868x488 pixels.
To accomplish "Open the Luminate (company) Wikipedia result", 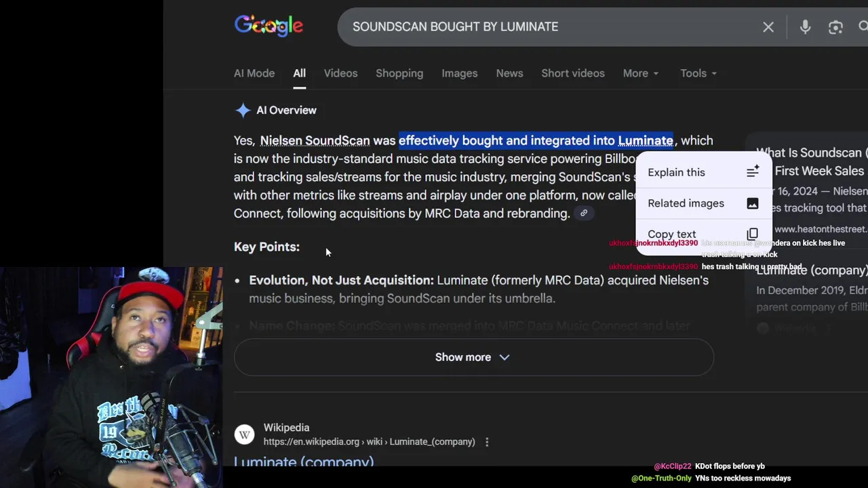I will point(304,462).
